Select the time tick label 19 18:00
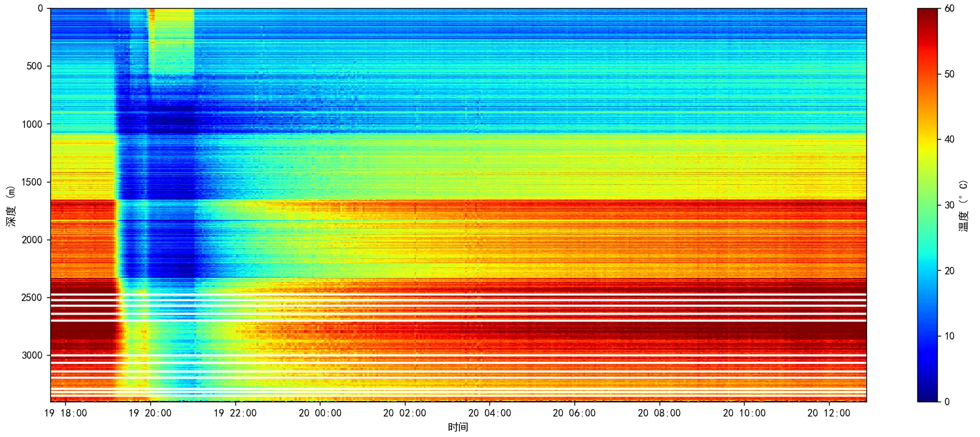 pos(66,413)
